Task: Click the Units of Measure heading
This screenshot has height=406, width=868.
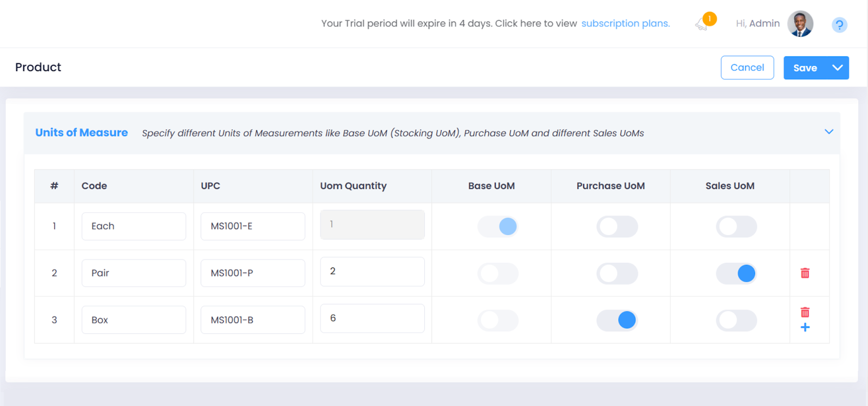Action: (x=81, y=133)
